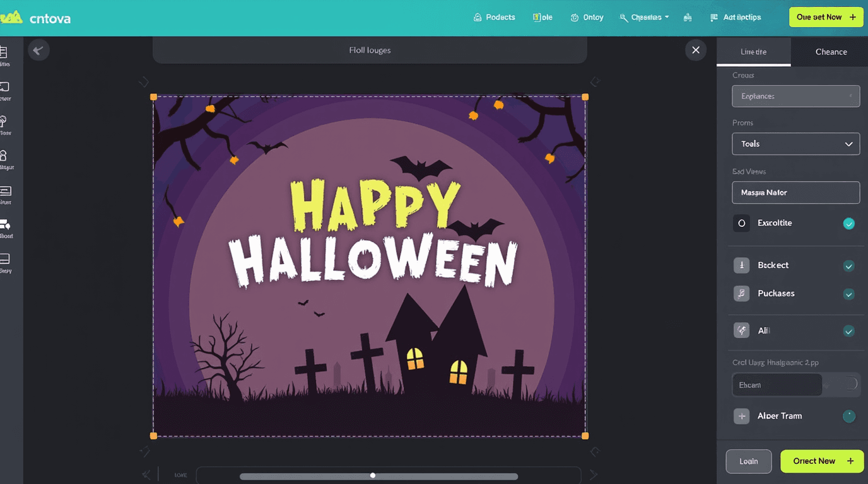Toggle the Alll checkmark
The image size is (868, 484).
(849, 331)
